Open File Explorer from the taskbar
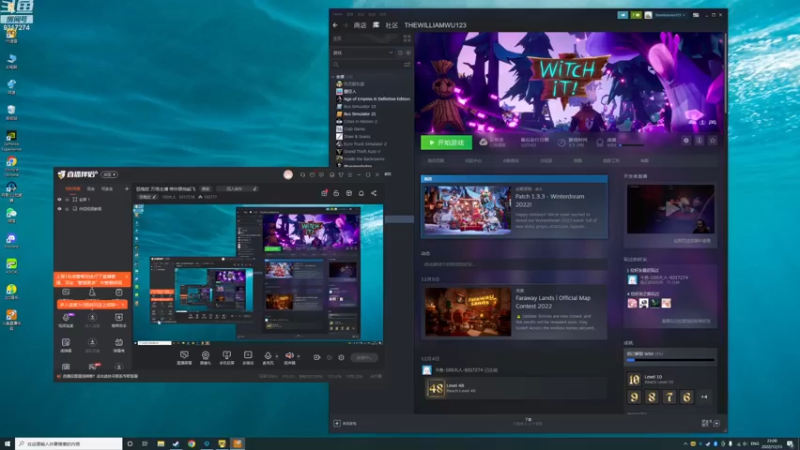 click(160, 443)
